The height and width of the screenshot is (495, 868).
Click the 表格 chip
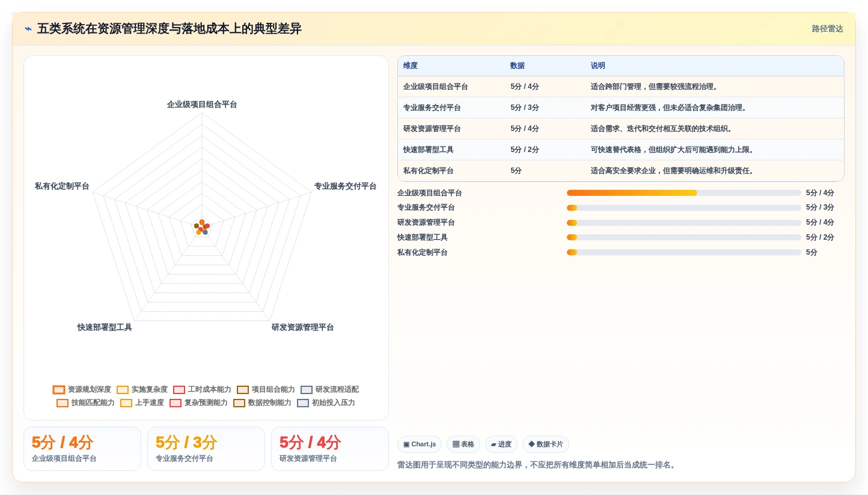click(463, 445)
